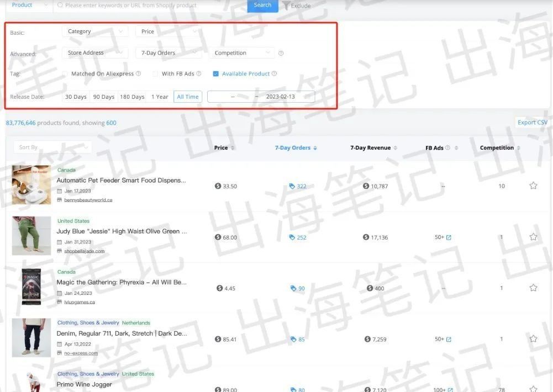553x392 pixels.
Task: Click the Export CSV button
Action: 532,123
